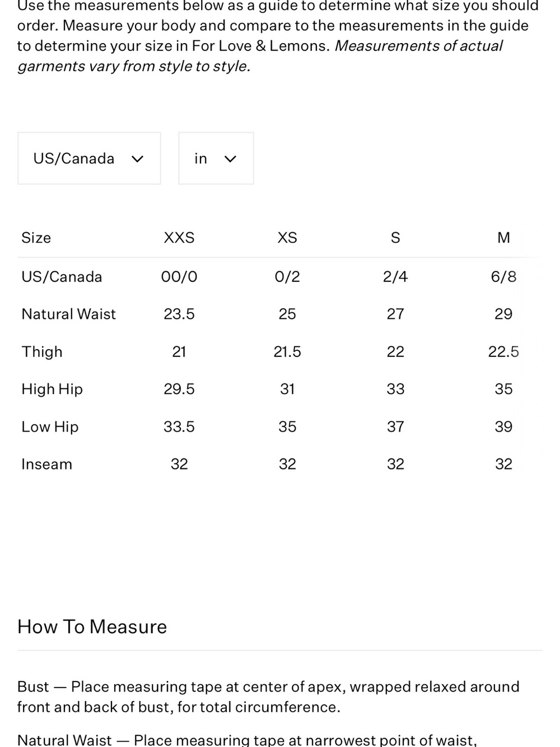Open the 'in' unit dropdown
The height and width of the screenshot is (747, 560).
click(216, 159)
